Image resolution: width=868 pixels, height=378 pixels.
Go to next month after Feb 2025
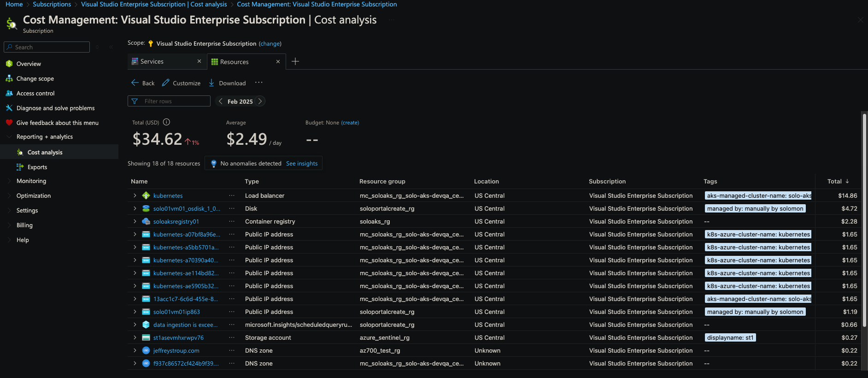(260, 101)
